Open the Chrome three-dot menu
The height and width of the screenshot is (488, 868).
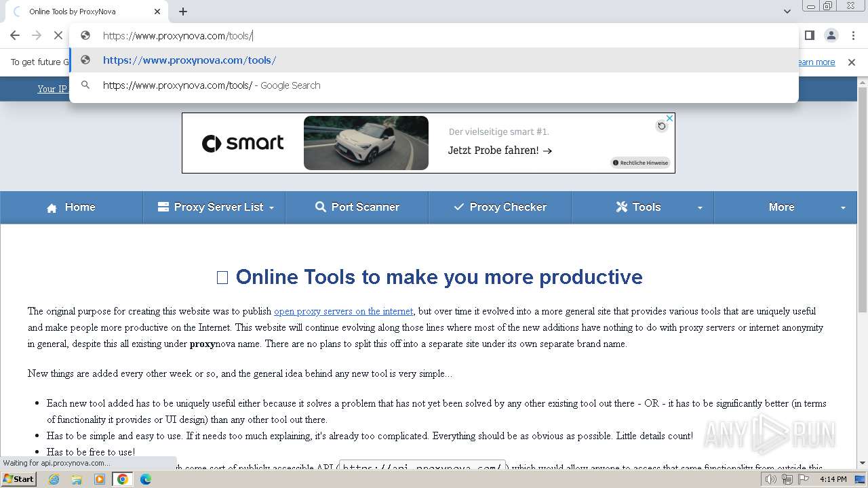click(852, 35)
